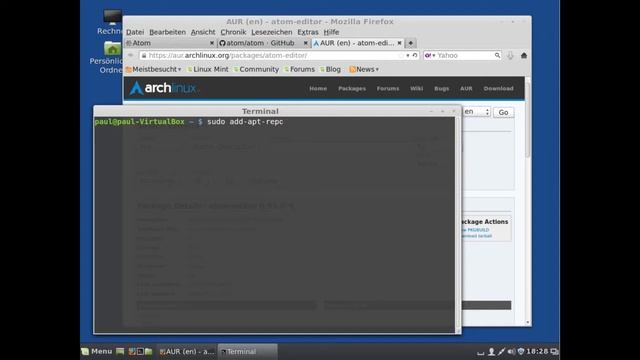This screenshot has height=360, width=640.
Task: Open the Firefox downloads arrow icon
Action: [510, 56]
